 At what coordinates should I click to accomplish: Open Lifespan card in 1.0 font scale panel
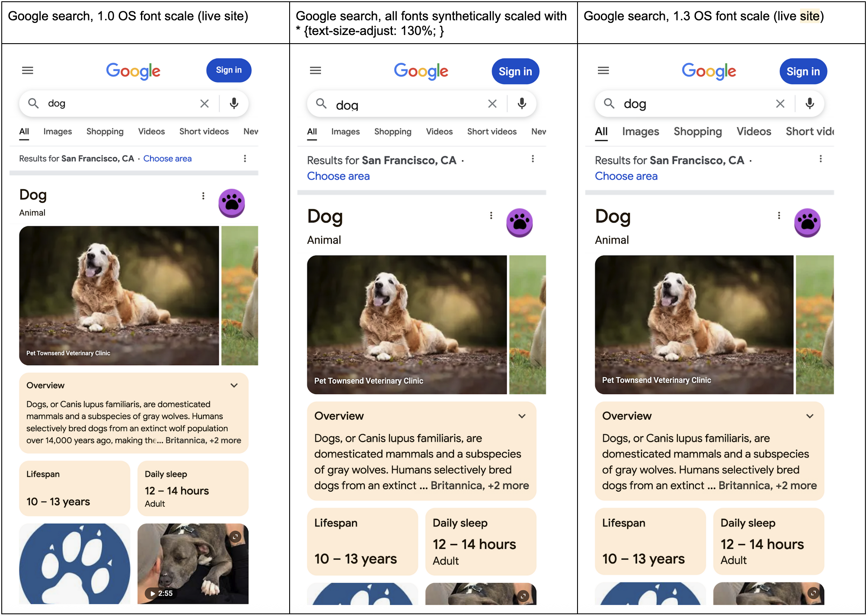(75, 488)
